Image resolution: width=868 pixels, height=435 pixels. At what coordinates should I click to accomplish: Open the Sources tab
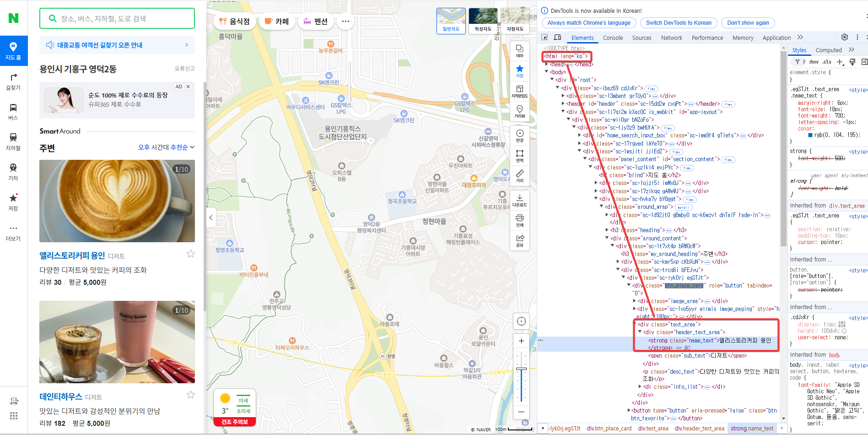point(642,38)
